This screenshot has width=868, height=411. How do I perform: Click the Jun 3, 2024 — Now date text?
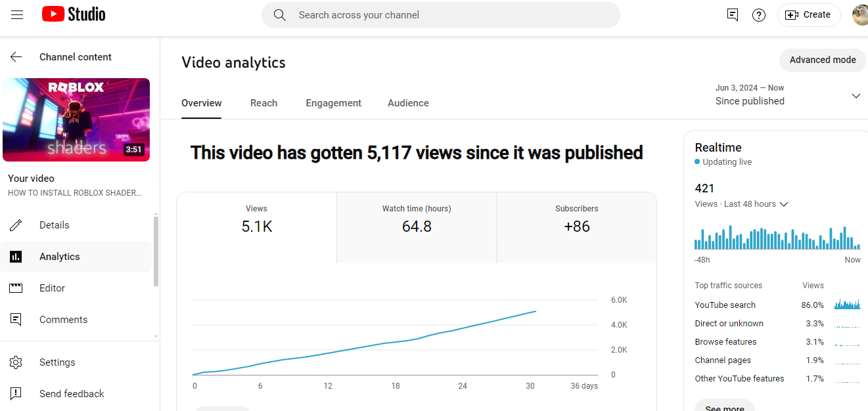[x=750, y=88]
